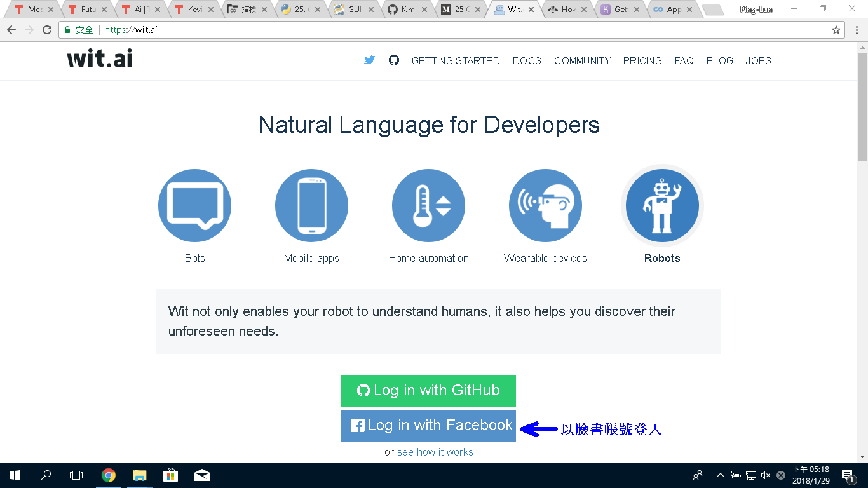
Task: Click the battery icon in the system tray
Action: (736, 475)
